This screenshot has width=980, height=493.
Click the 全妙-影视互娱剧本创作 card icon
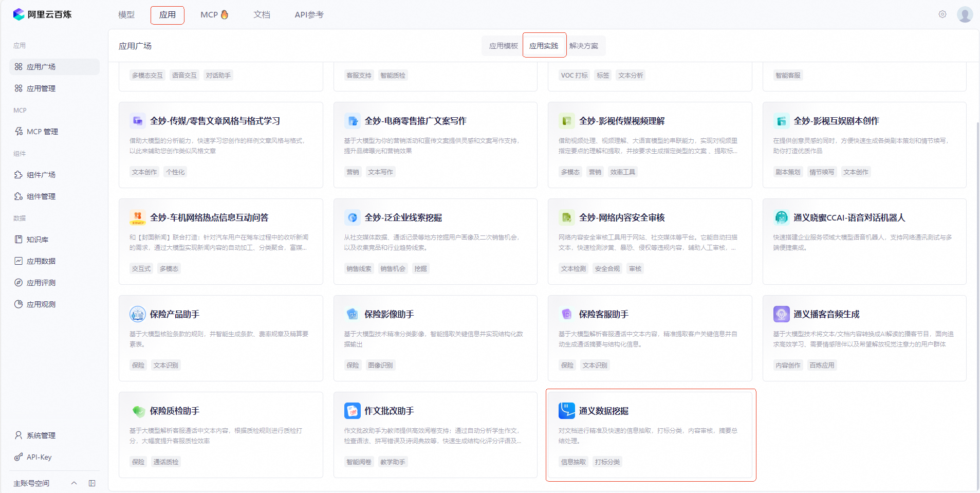(x=782, y=121)
